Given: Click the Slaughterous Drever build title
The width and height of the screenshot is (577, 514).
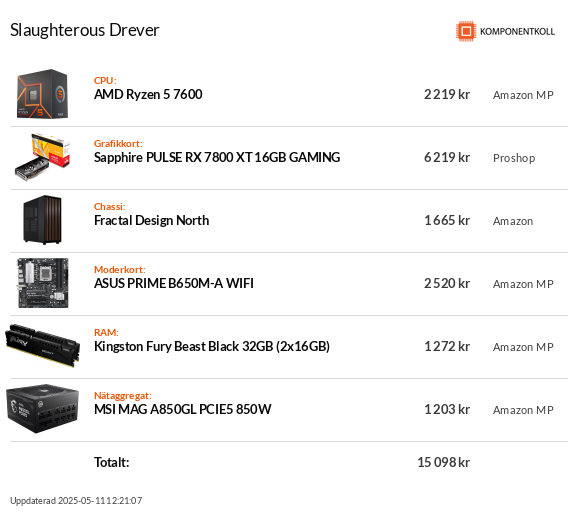Looking at the screenshot, I should 85,30.
